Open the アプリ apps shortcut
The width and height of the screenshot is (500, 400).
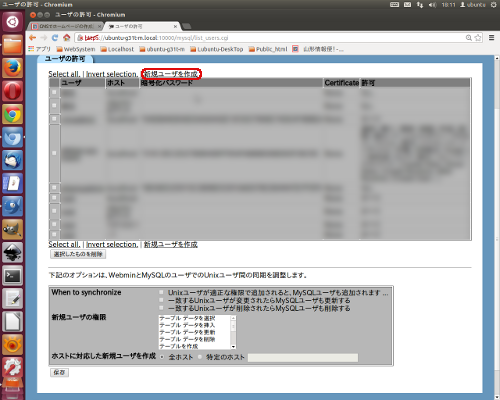pos(39,49)
